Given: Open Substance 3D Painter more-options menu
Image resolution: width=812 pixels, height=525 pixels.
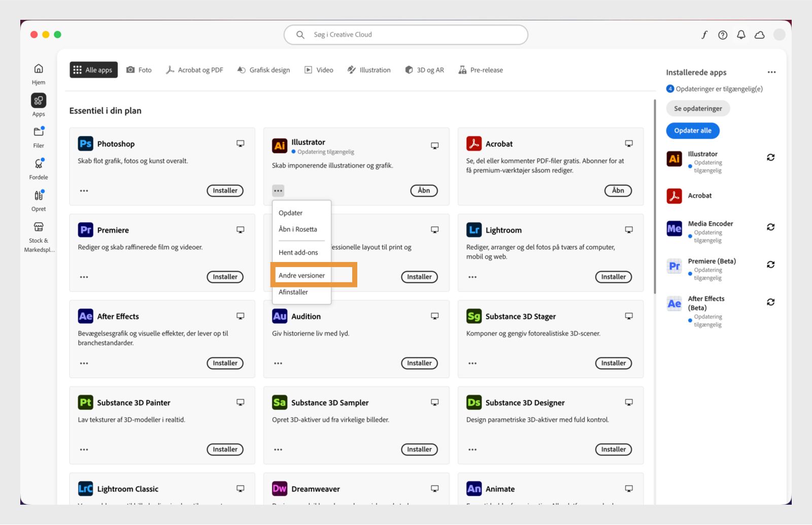Looking at the screenshot, I should point(84,450).
